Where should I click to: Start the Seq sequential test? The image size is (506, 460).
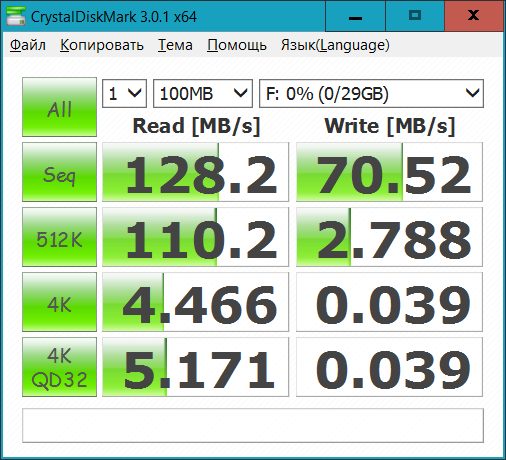tap(59, 172)
